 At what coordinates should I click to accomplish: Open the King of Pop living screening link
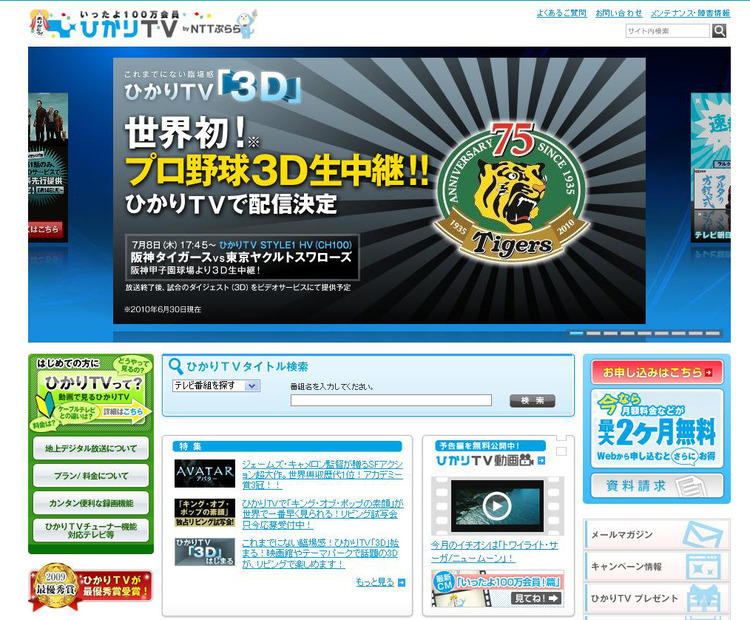322,514
